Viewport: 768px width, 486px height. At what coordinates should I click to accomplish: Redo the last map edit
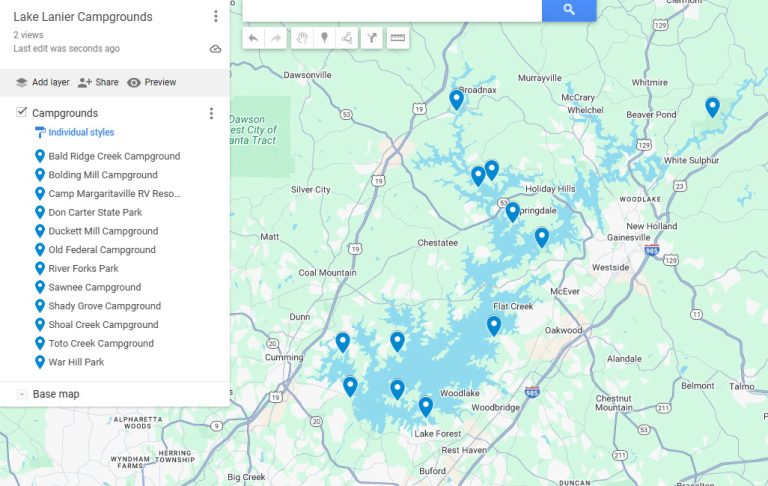pyautogui.click(x=276, y=38)
